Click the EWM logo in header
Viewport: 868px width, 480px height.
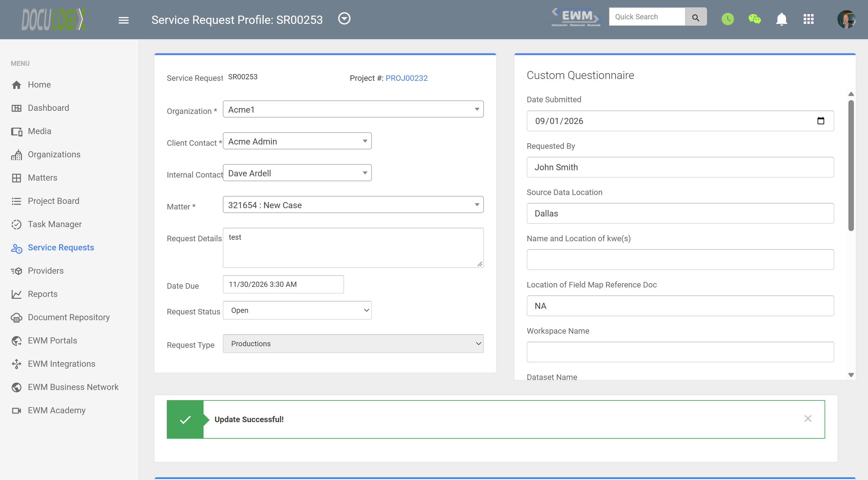(x=577, y=17)
